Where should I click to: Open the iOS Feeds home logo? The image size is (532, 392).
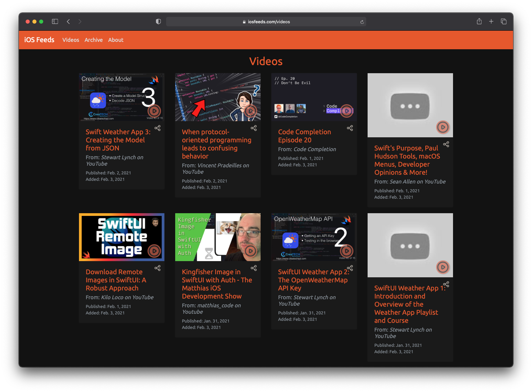point(39,40)
